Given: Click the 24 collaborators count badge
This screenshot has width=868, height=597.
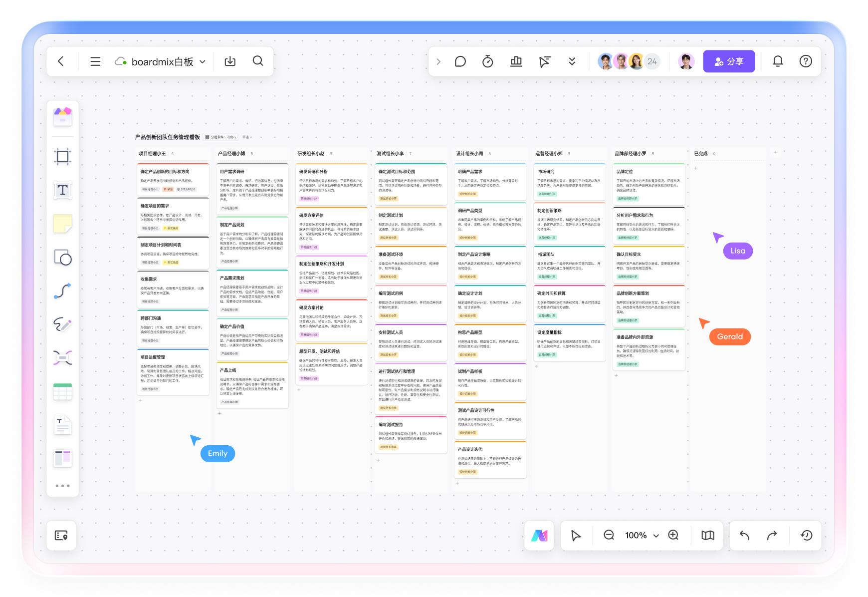Looking at the screenshot, I should pos(652,61).
